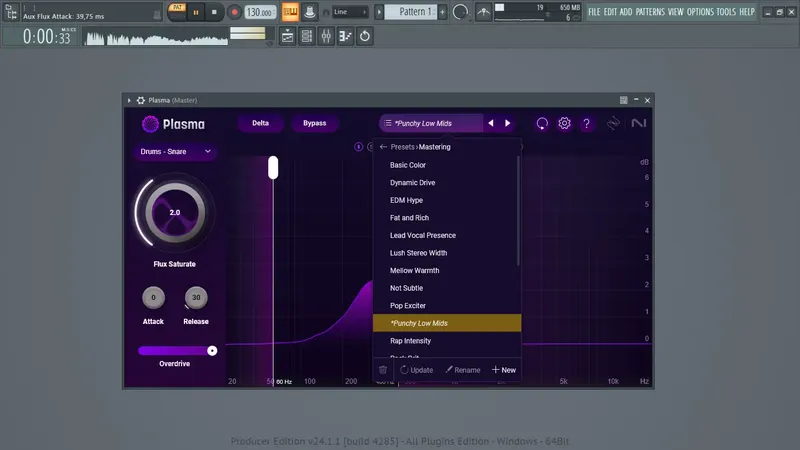Open the Punchy Low Mids preset browser
800x450 pixels.
pyautogui.click(x=431, y=123)
